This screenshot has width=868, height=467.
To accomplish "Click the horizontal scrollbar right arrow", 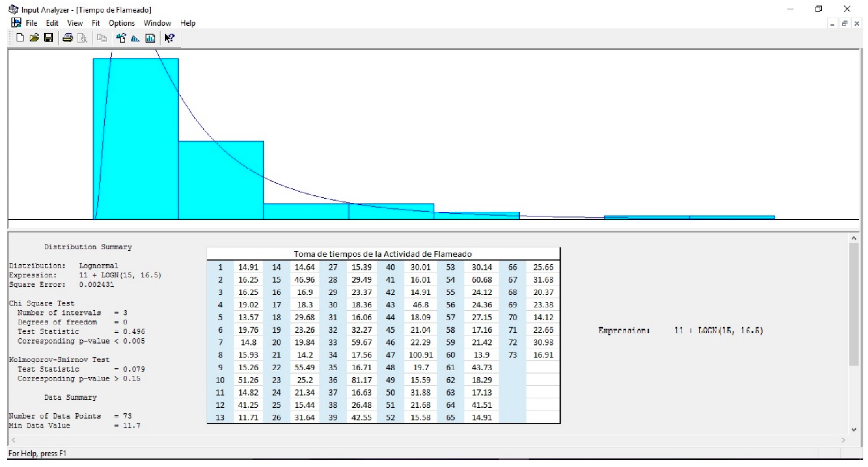I will pos(843,440).
